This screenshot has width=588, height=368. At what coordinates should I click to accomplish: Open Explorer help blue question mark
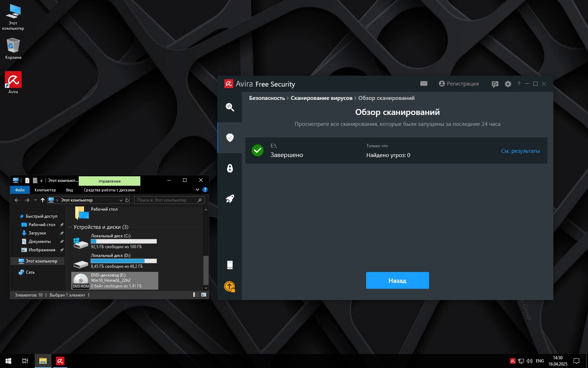pos(205,190)
